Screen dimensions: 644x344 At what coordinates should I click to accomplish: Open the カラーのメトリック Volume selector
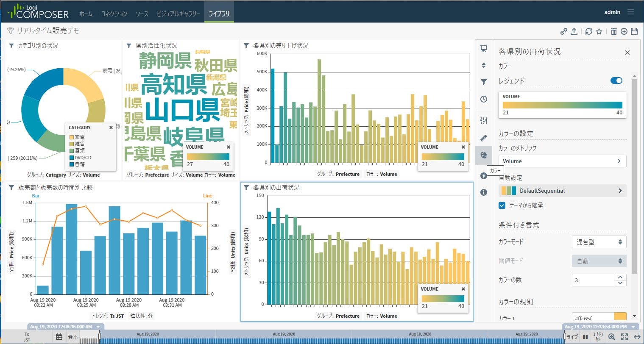pos(562,161)
